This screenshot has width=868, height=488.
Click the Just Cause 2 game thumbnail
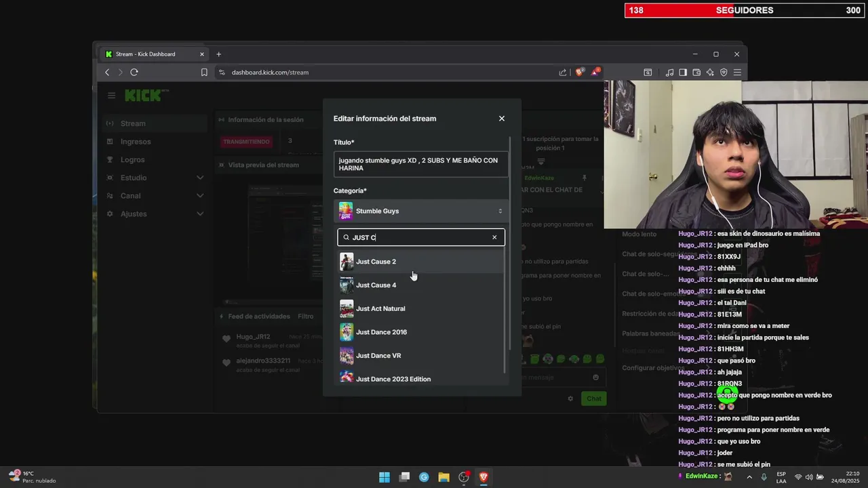pos(347,262)
